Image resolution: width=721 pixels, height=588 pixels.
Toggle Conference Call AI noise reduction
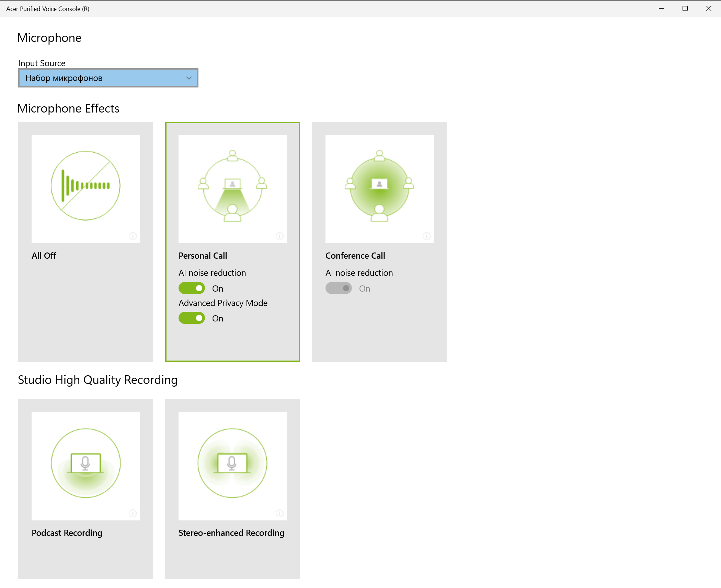pyautogui.click(x=339, y=288)
